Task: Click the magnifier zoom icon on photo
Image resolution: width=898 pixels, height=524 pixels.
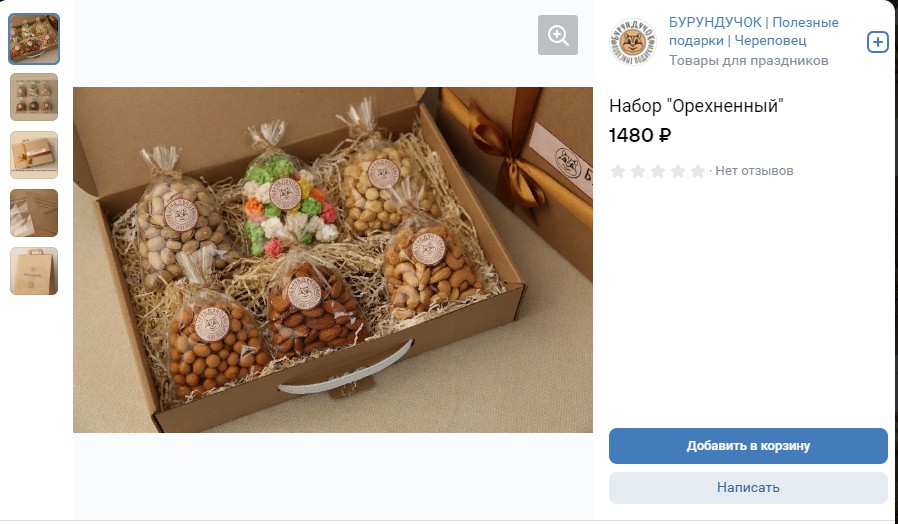Action: [x=557, y=35]
